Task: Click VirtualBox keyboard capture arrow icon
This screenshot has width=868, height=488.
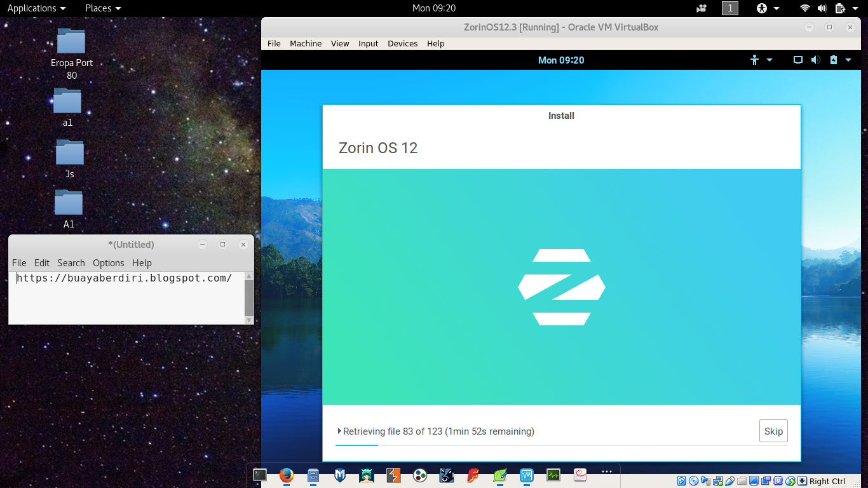Action: (x=802, y=481)
